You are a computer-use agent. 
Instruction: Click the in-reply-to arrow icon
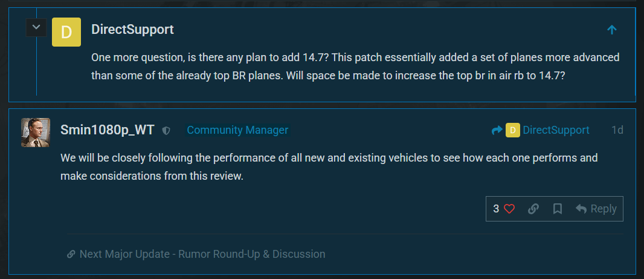pyautogui.click(x=497, y=130)
